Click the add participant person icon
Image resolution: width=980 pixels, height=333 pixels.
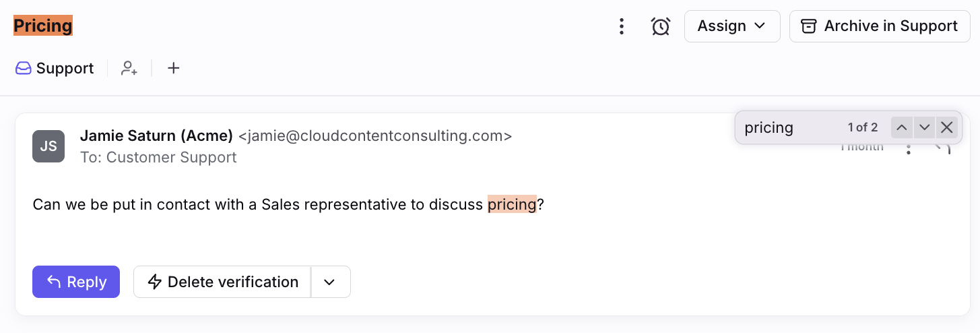pos(129,68)
